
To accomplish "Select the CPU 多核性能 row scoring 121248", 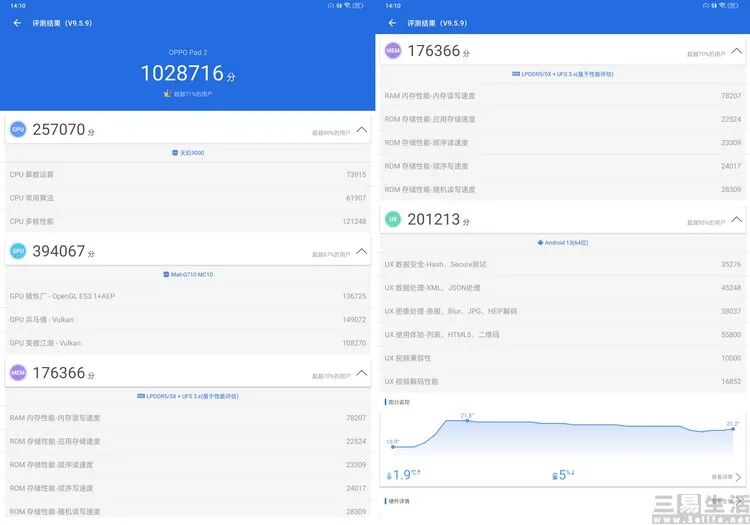I will [x=188, y=221].
